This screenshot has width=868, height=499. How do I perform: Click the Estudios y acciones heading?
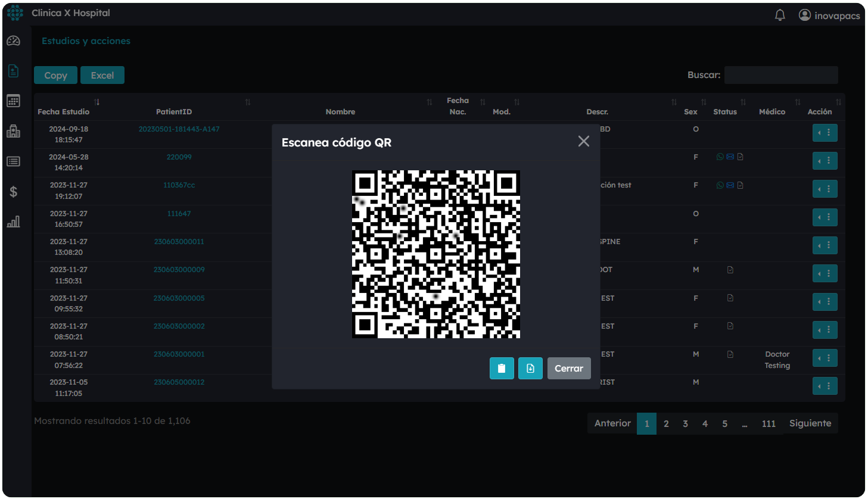[x=86, y=41]
